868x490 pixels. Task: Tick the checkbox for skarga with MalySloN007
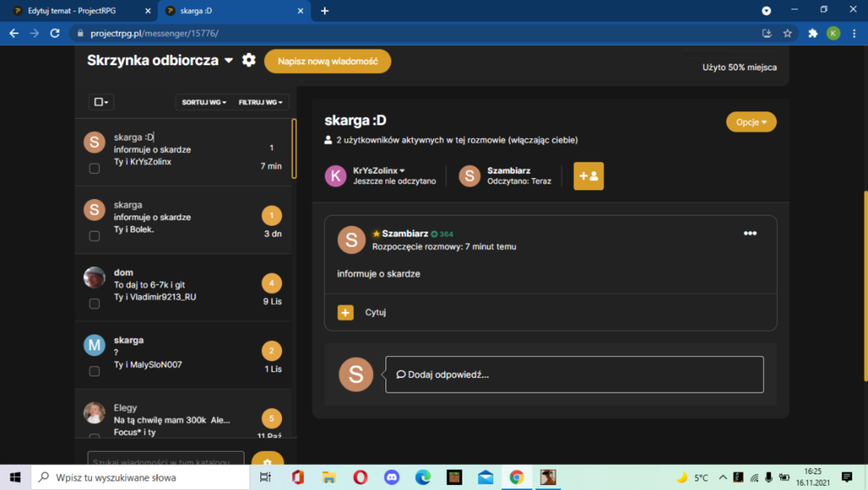point(95,371)
